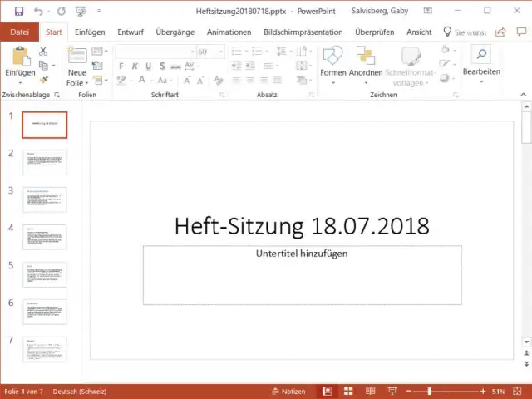Click the title Heft-Sitzung 18.07.2018
The width and height of the screenshot is (532, 399).
coord(302,226)
